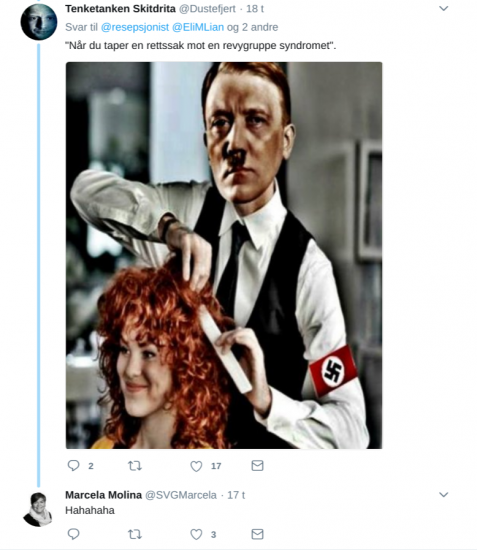Viewport: 477px width, 550px height.
Task: Open the attached image in the tweet
Action: click(x=224, y=255)
